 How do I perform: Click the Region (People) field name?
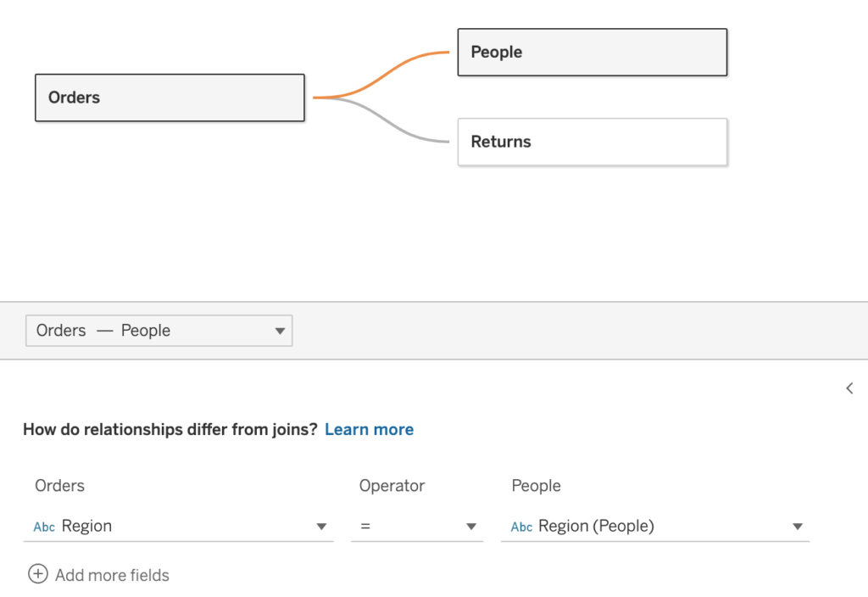click(x=596, y=526)
